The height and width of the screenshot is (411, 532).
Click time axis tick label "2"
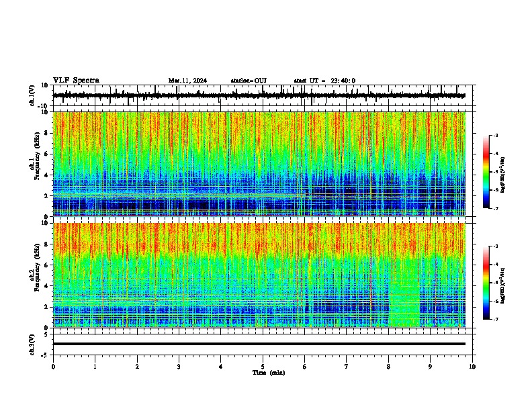point(137,367)
